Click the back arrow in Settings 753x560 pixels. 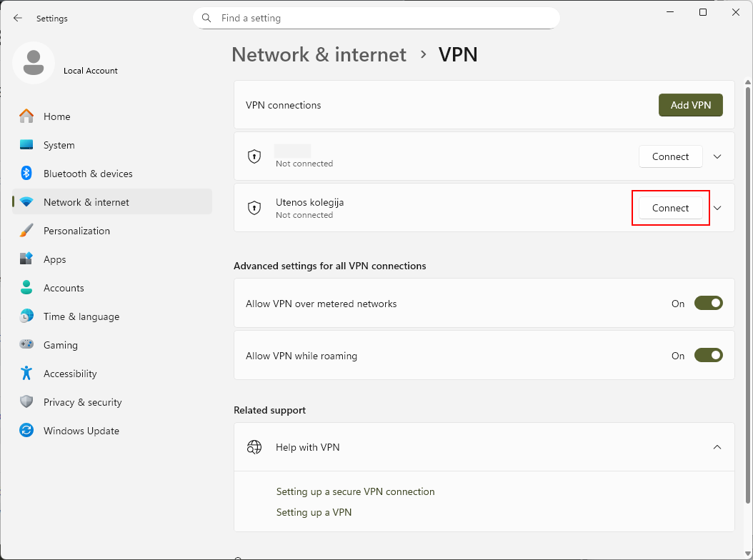pyautogui.click(x=18, y=18)
